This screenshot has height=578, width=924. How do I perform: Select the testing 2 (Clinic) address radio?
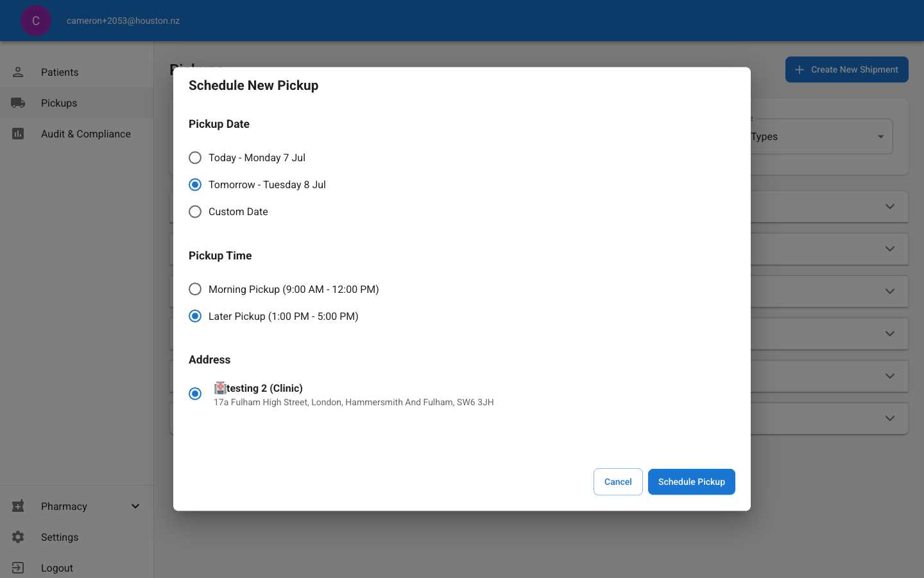pos(195,394)
